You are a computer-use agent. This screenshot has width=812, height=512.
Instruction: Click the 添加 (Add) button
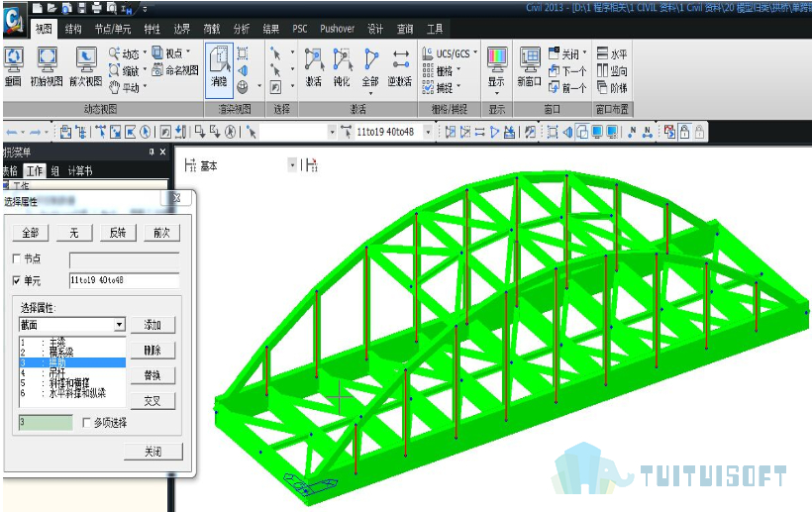click(152, 325)
